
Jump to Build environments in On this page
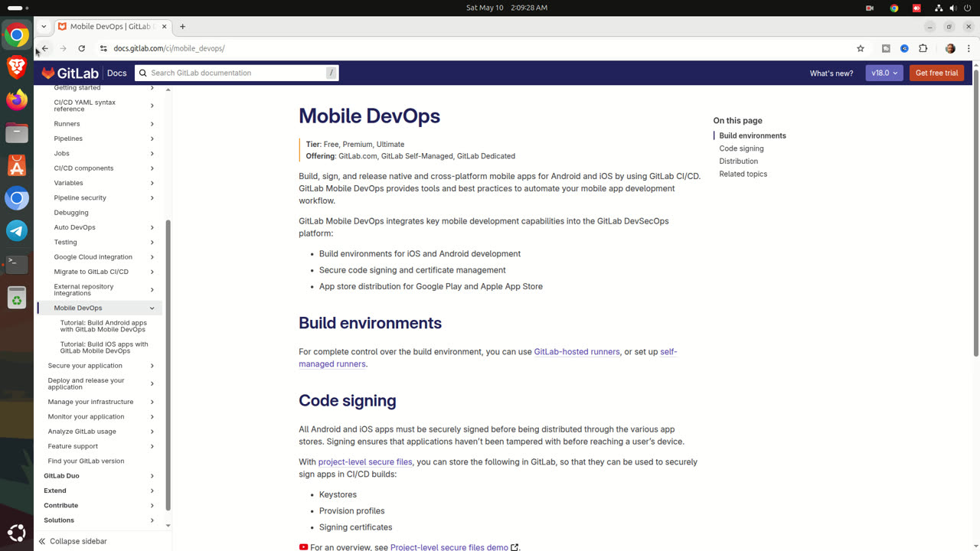tap(753, 135)
